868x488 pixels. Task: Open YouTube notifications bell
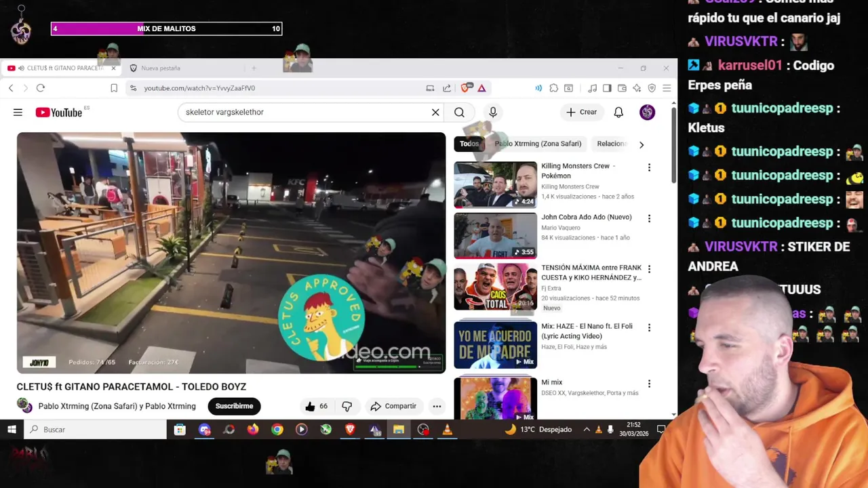pos(618,113)
